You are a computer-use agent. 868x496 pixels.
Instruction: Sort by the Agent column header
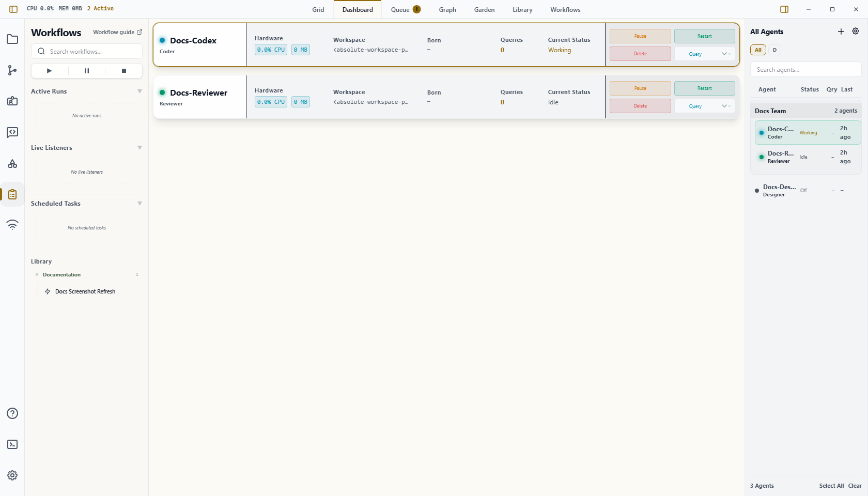pyautogui.click(x=767, y=89)
